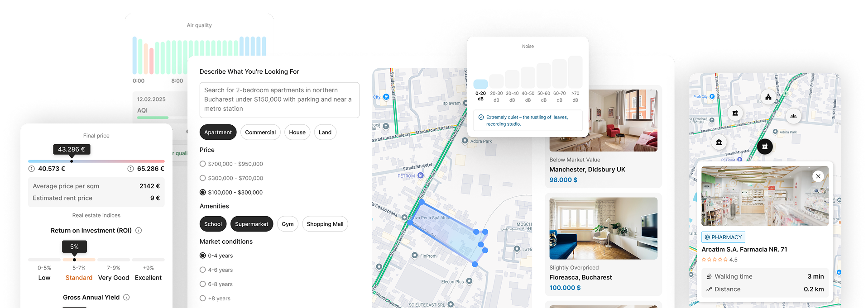Select the House property type chip
This screenshot has width=868, height=308.
coord(297,133)
